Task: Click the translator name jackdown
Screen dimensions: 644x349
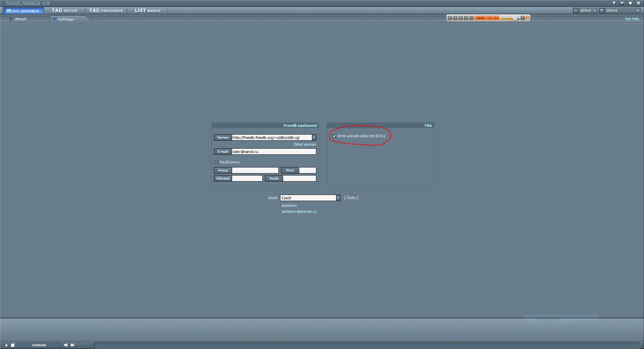Action: coord(289,205)
